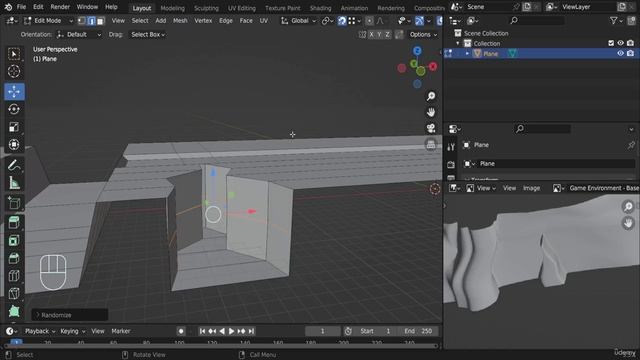This screenshot has height=360, width=640.
Task: Select the Loop Cut tool
Action: [x=14, y=276]
